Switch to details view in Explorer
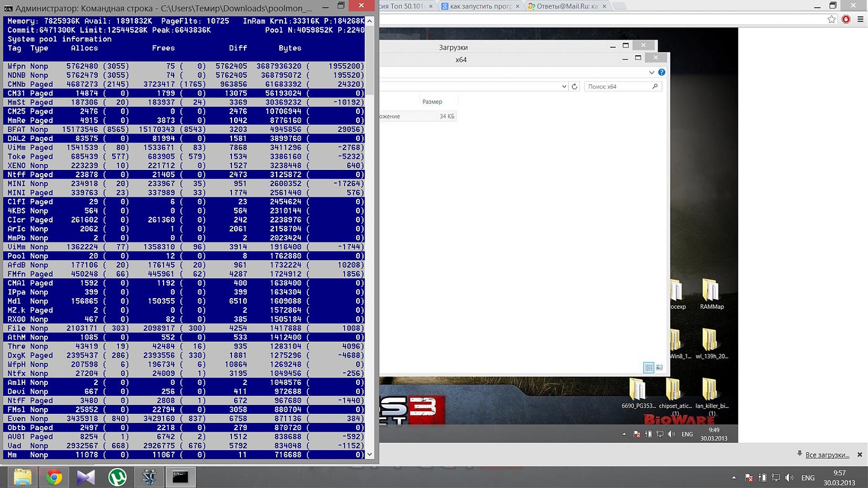Viewport: 868px width, 488px height. tap(649, 368)
